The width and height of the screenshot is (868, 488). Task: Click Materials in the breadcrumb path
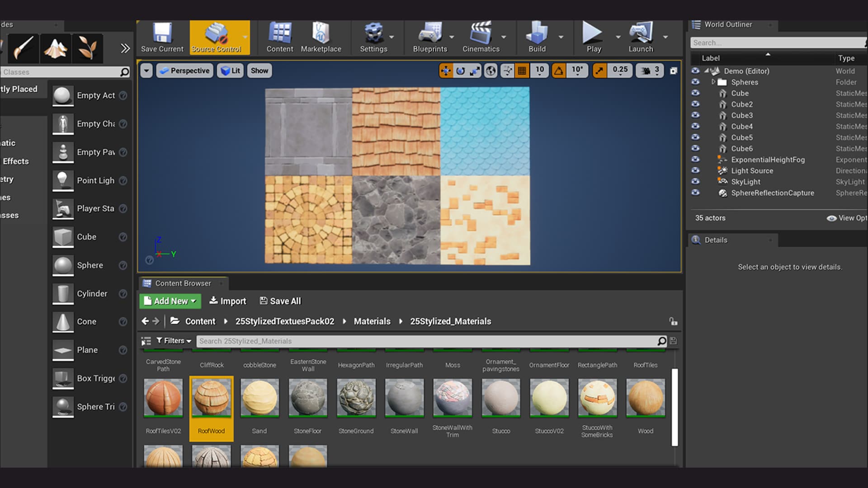(x=372, y=321)
